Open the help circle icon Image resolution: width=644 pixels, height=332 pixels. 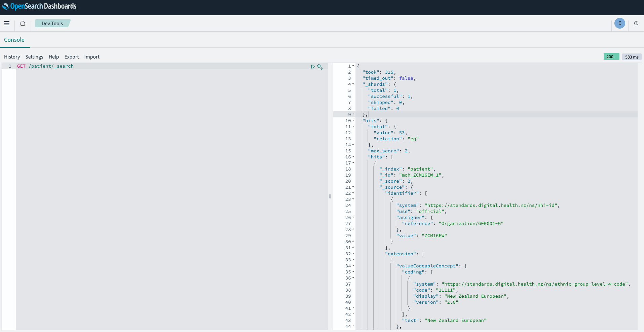636,23
